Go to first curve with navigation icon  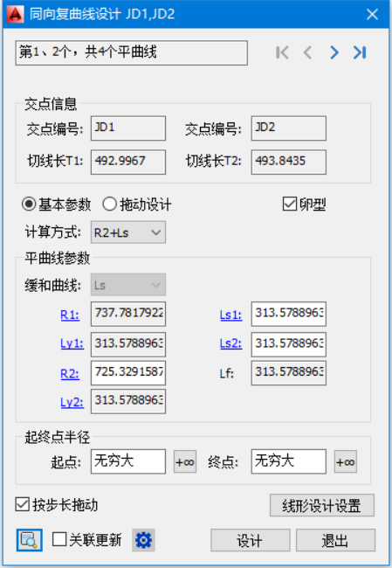[282, 52]
